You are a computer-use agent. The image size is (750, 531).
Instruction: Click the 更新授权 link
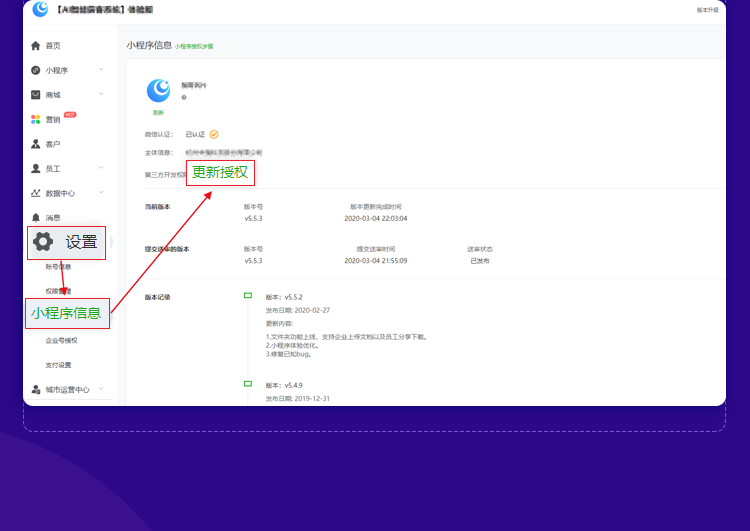click(x=220, y=172)
